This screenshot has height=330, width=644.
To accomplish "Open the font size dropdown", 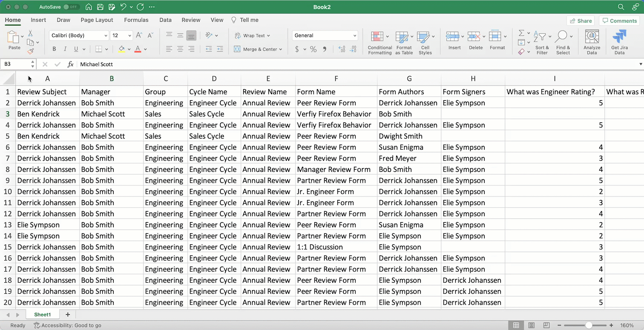I will (129, 36).
